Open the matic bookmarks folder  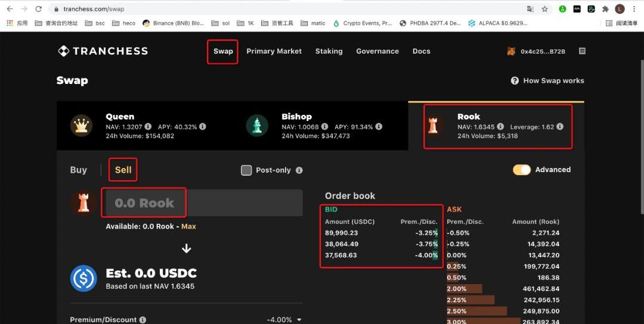pos(313,23)
